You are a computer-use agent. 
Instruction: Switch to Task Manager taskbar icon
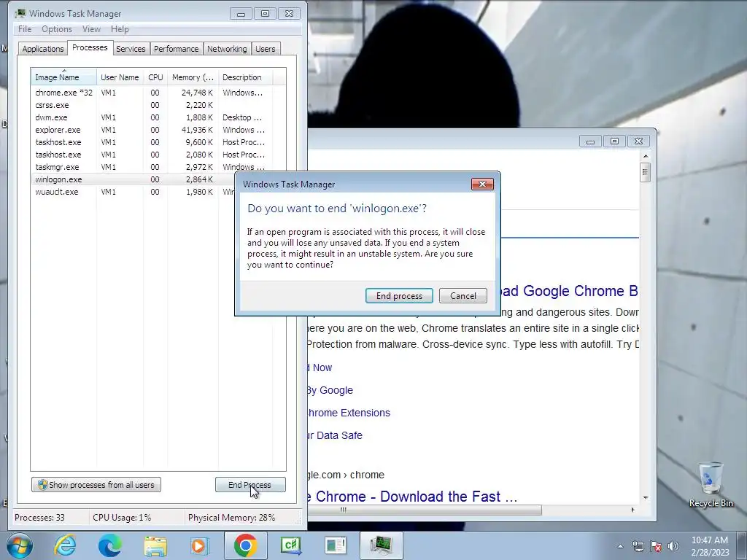tap(381, 545)
